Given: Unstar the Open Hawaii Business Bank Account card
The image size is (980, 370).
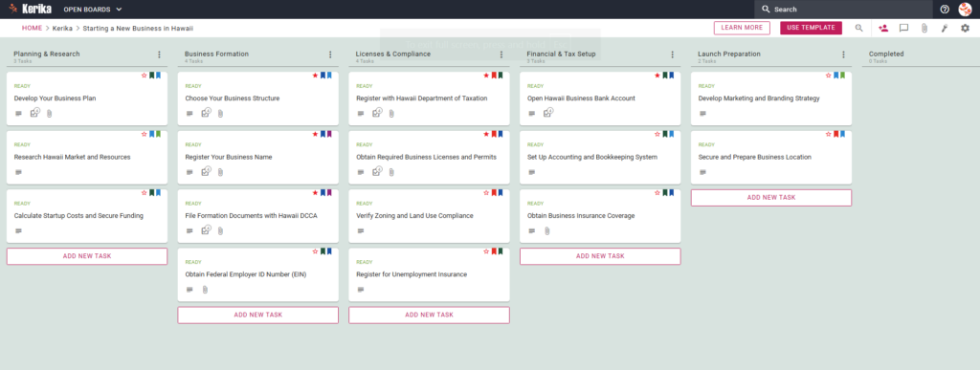Looking at the screenshot, I should [657, 76].
